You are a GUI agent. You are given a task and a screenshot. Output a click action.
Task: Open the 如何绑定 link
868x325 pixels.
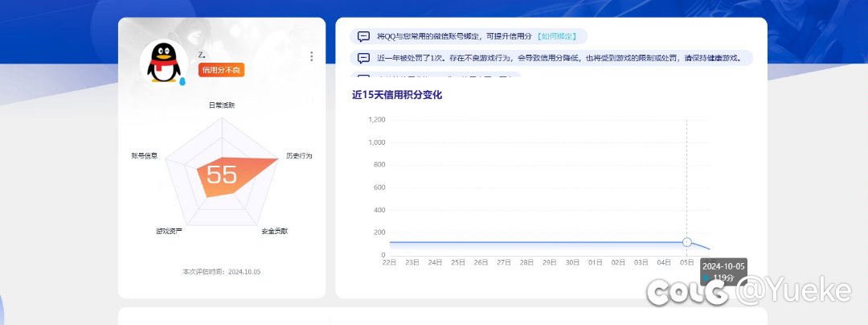pyautogui.click(x=557, y=36)
